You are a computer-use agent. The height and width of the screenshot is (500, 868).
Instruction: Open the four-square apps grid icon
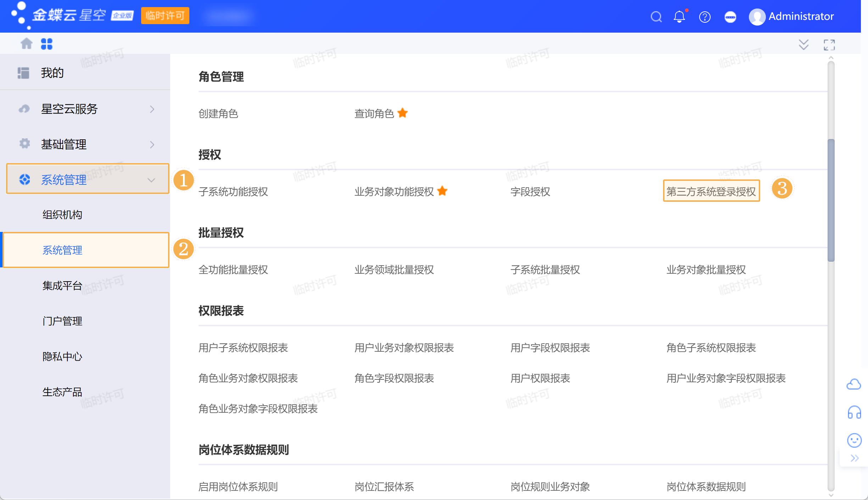point(46,44)
